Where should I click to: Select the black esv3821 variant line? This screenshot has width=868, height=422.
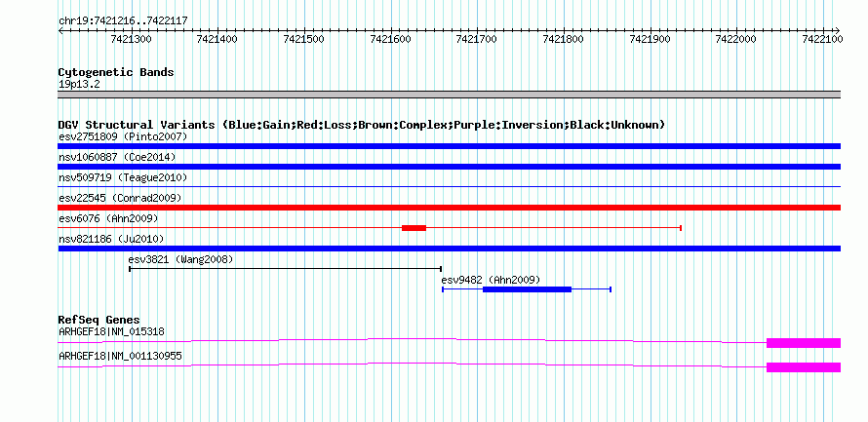[x=285, y=269]
